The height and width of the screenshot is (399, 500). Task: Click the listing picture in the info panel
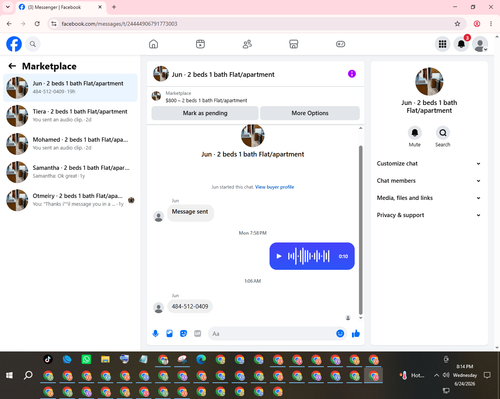(429, 81)
